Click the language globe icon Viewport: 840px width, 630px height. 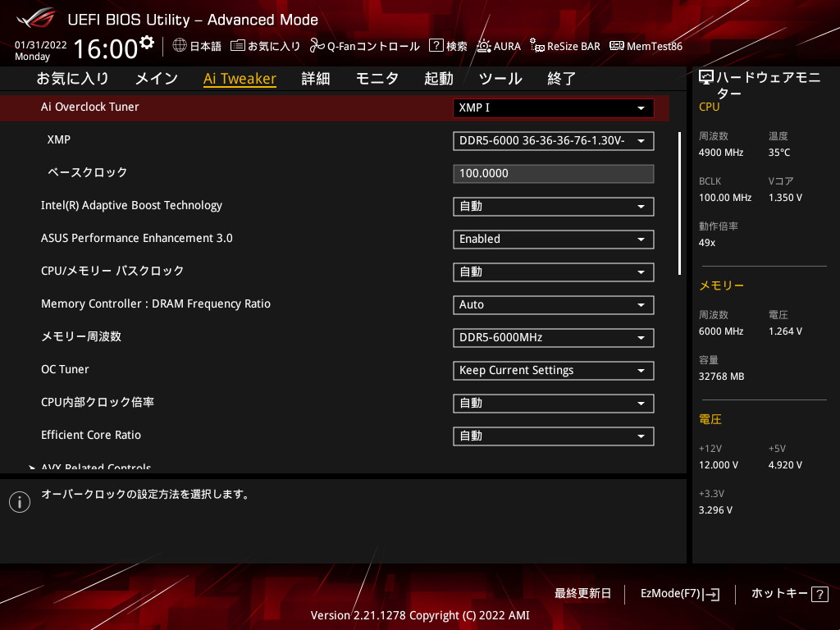click(180, 46)
